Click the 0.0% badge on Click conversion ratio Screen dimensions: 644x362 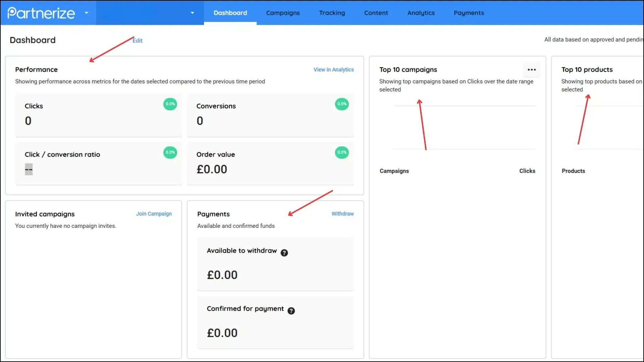170,152
